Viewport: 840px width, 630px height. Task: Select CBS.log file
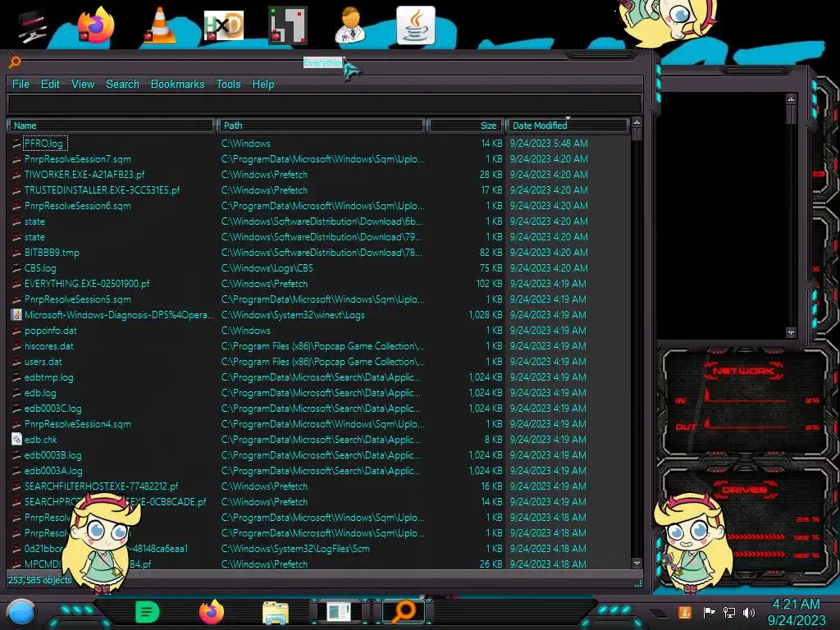(x=40, y=268)
